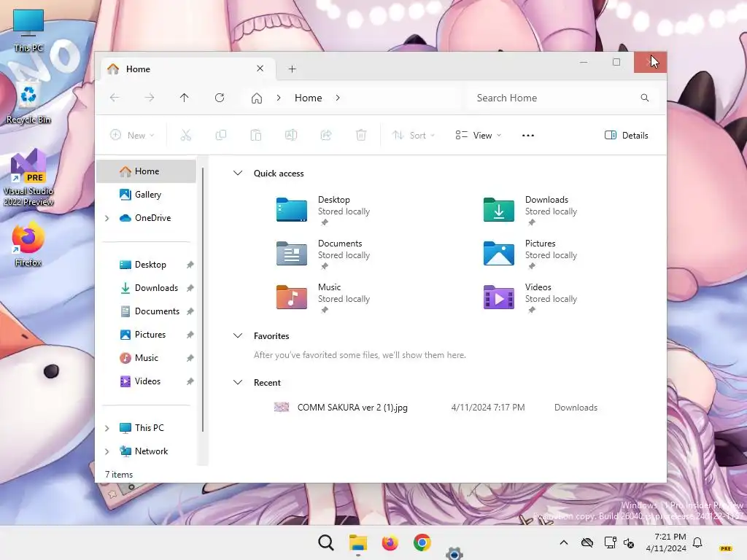747x560 pixels.
Task: Click File Explorer icon in taskbar
Action: (357, 542)
